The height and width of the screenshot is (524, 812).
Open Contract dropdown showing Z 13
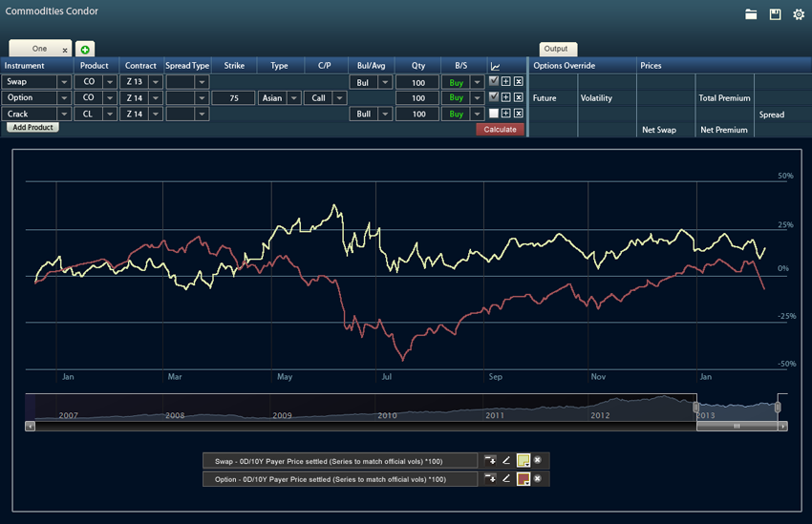[x=156, y=82]
